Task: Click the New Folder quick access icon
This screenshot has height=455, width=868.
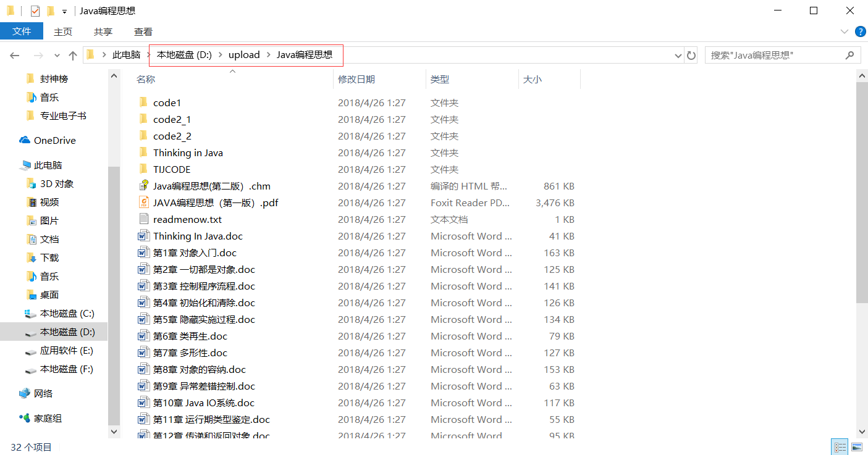Action: 50,10
